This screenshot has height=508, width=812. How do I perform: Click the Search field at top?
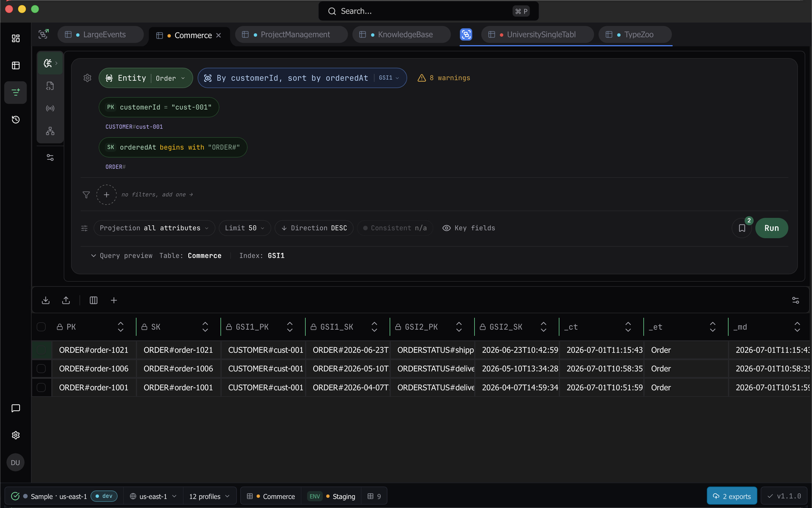click(x=429, y=11)
